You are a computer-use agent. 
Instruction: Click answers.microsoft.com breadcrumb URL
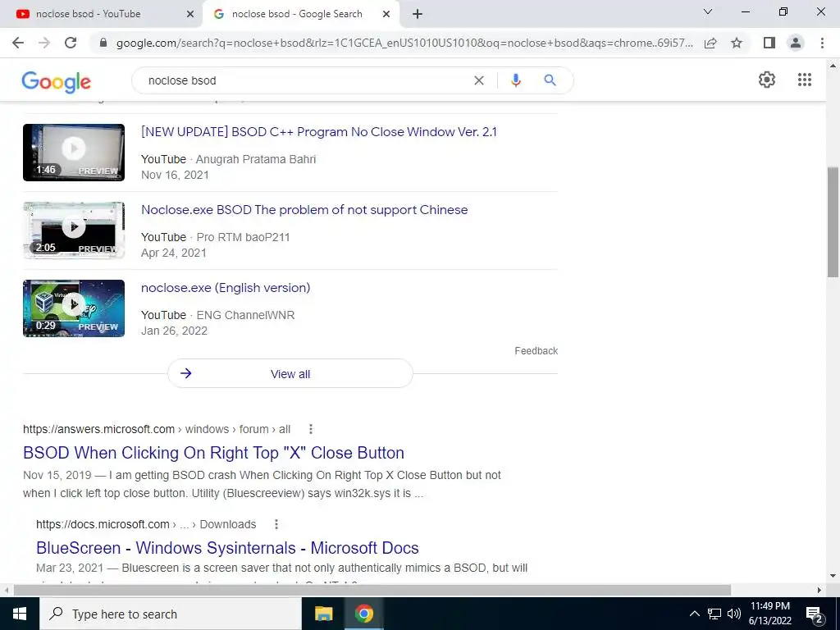pyautogui.click(x=157, y=429)
